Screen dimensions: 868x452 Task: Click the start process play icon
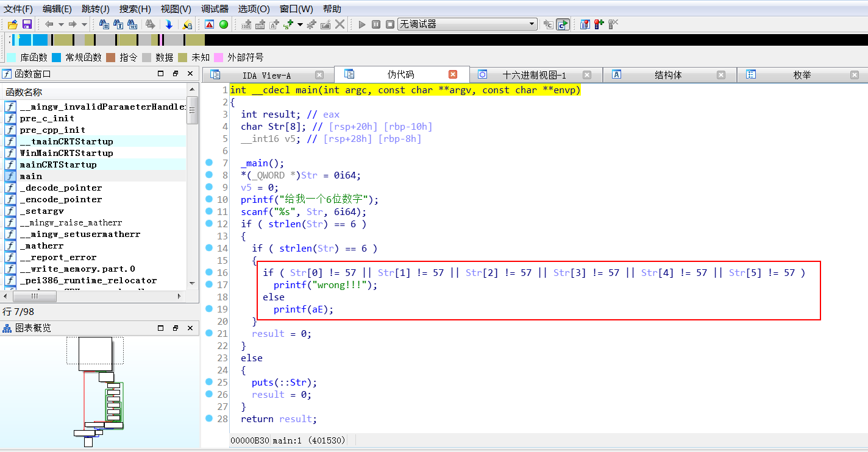362,24
